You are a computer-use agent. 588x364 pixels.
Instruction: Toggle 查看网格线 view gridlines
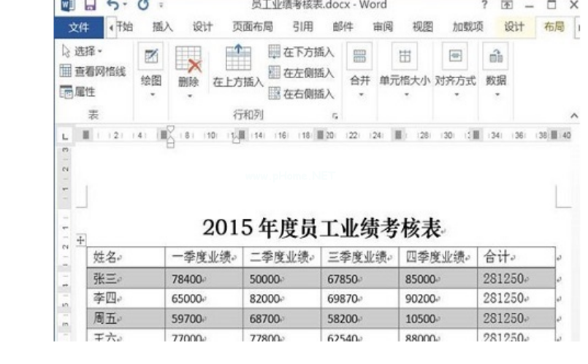click(93, 71)
